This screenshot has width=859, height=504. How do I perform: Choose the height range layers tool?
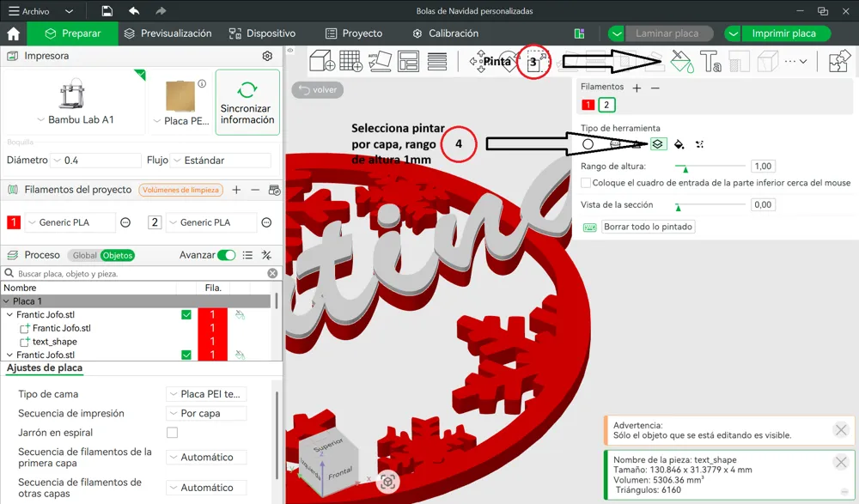(x=657, y=144)
